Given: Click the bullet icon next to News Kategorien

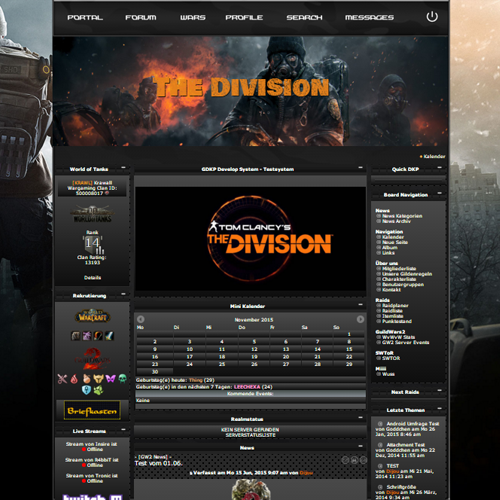Looking at the screenshot, I should point(379,216).
